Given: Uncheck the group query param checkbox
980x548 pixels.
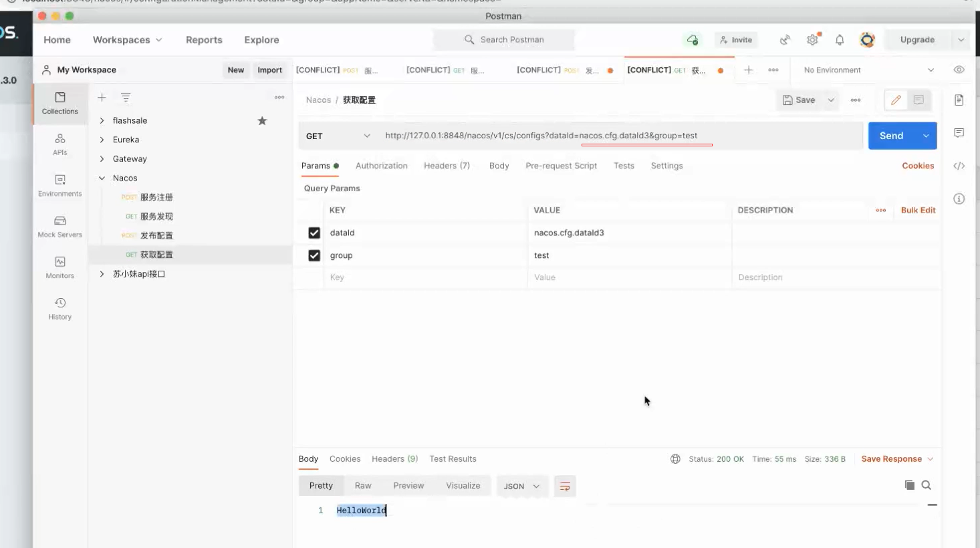Looking at the screenshot, I should click(x=314, y=255).
